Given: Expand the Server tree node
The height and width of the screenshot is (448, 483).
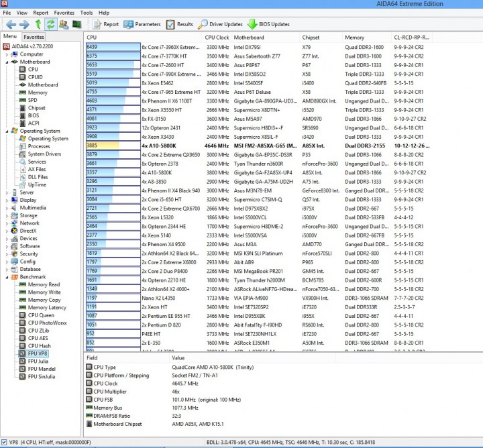Looking at the screenshot, I should coord(7,192).
